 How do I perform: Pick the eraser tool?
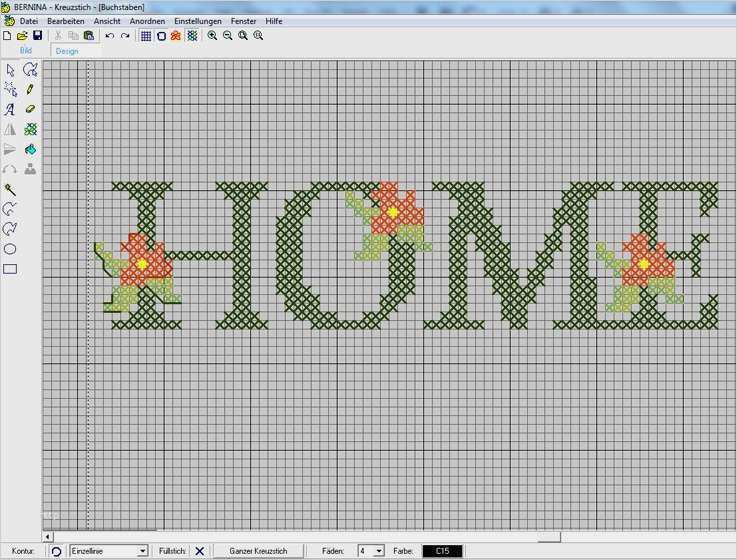[30, 109]
